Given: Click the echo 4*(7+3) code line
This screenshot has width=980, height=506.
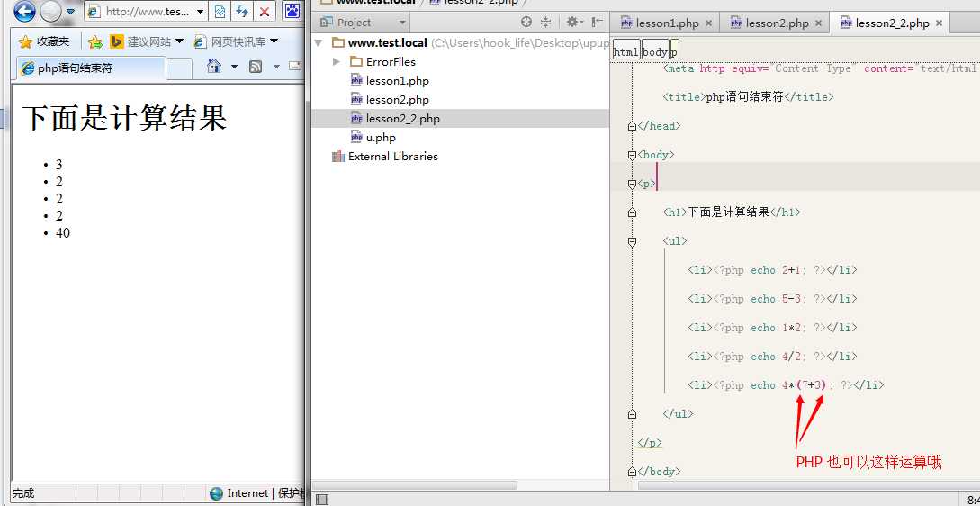Looking at the screenshot, I should pos(786,385).
